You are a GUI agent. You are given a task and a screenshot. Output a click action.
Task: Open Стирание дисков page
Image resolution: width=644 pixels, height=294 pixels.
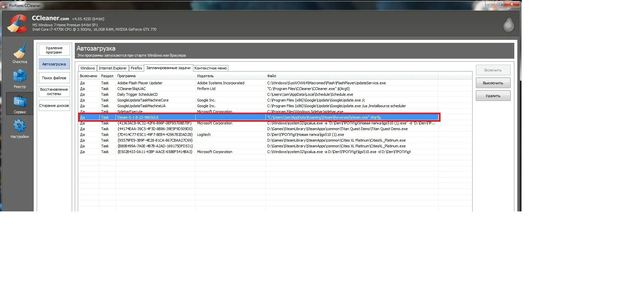pyautogui.click(x=54, y=106)
